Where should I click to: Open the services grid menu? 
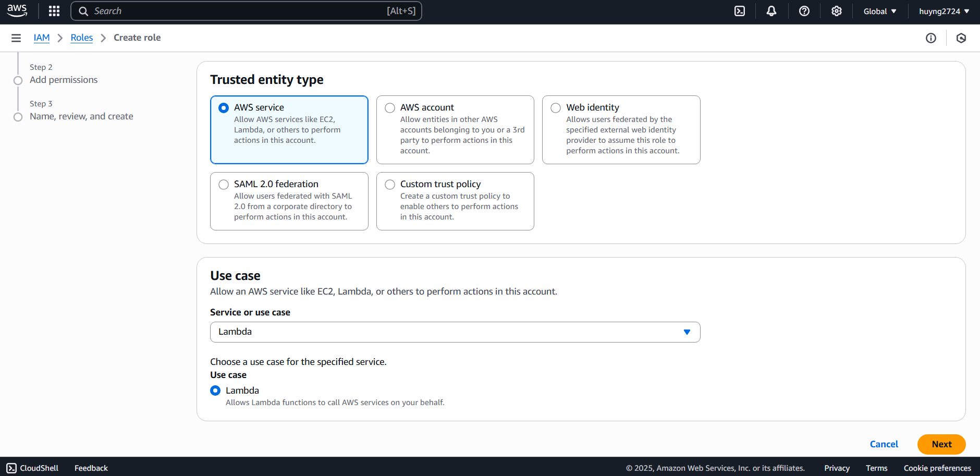(x=54, y=11)
